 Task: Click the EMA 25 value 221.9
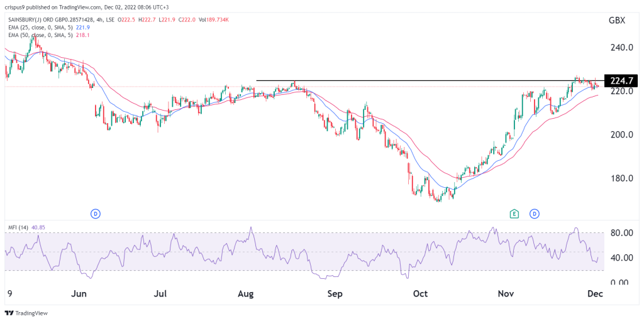click(84, 28)
